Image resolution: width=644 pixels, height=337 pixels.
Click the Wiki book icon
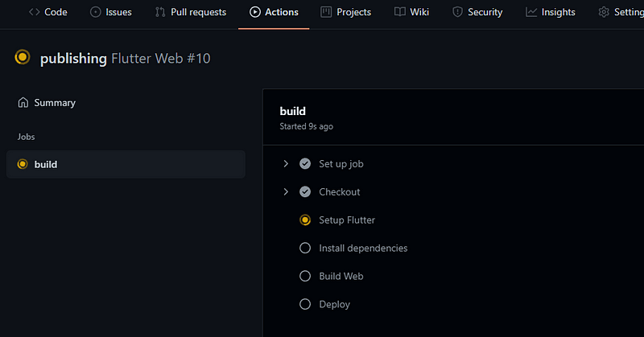pos(399,12)
